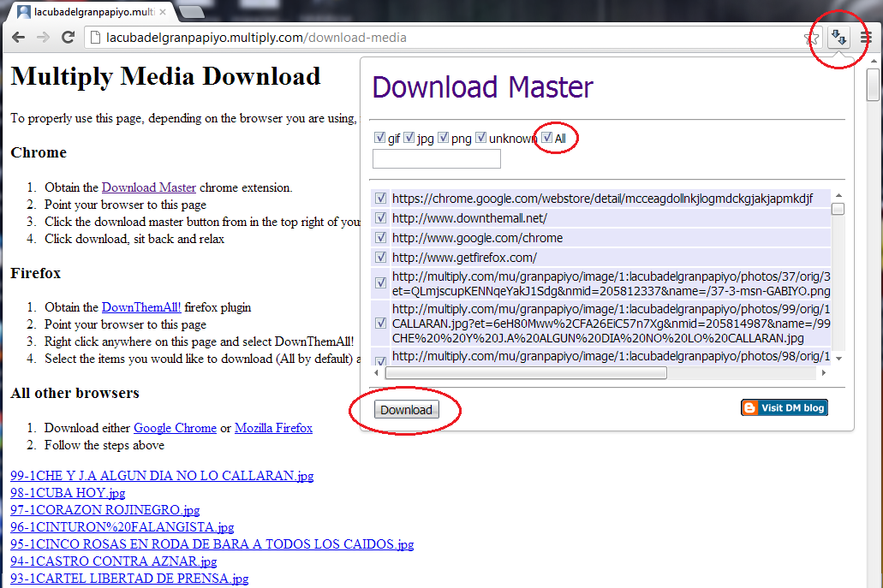Open a new browser tab
The height and width of the screenshot is (588, 883).
click(x=192, y=11)
